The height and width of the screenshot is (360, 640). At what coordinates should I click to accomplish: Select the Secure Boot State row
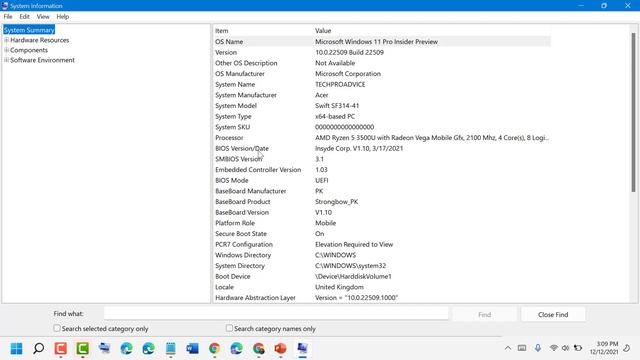(382, 233)
